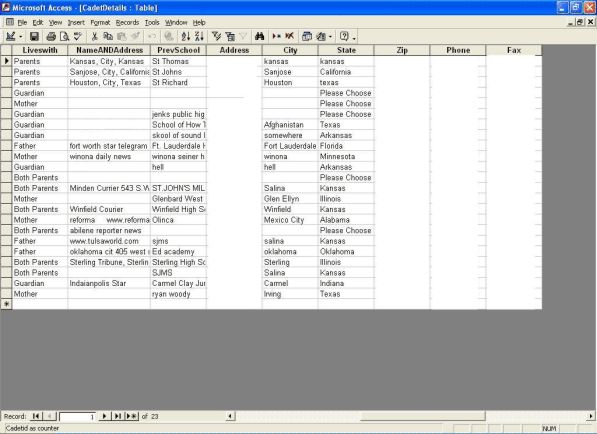Open the Database Window icon
The height and width of the screenshot is (434, 597).
[306, 37]
